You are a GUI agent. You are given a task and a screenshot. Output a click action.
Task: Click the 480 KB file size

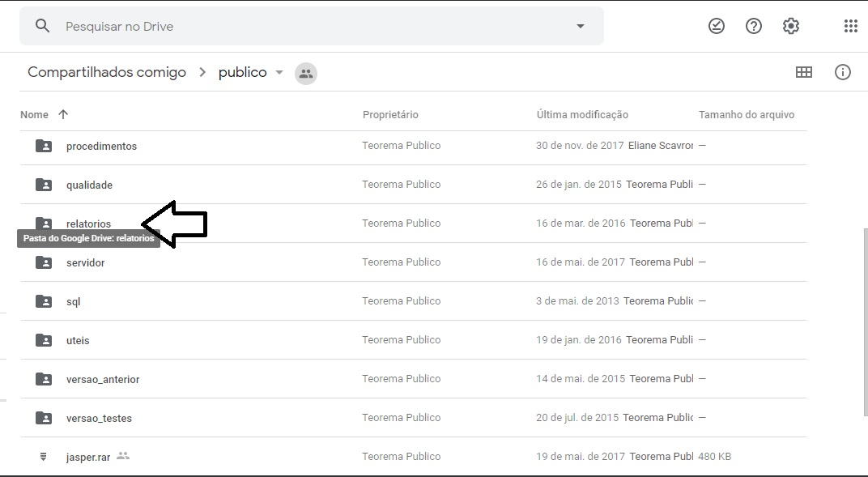(x=715, y=457)
